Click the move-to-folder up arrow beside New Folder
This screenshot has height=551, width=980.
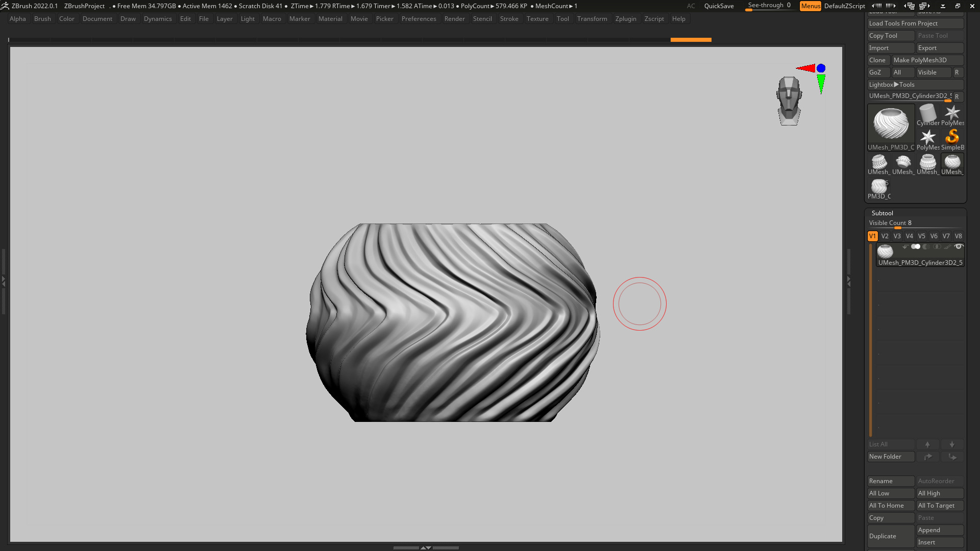pyautogui.click(x=927, y=457)
